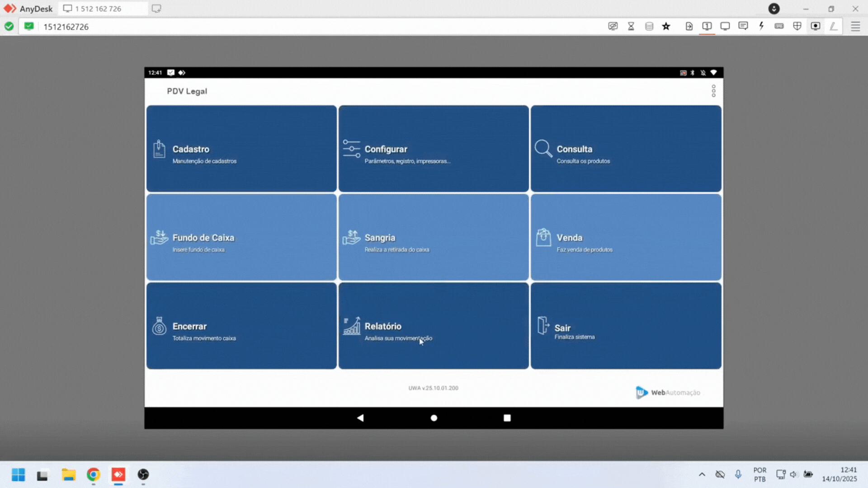
Task: Open the AnyDesk hamburger main menu
Action: 855,26
